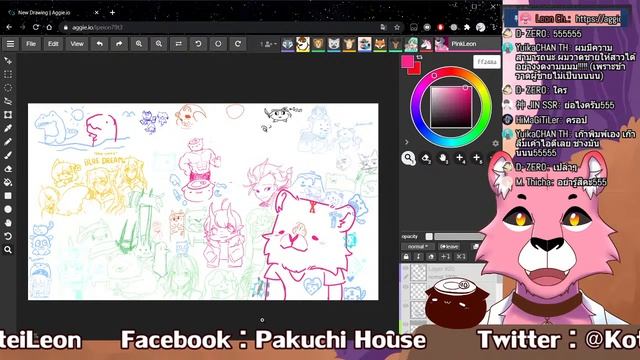Open color picker settings gear
This screenshot has height=360, width=640.
click(x=496, y=143)
